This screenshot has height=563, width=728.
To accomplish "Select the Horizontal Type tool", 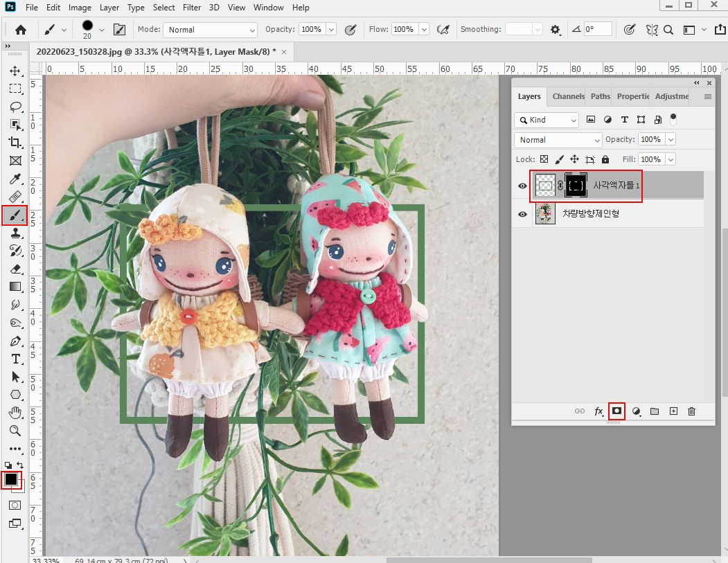I will [x=15, y=359].
